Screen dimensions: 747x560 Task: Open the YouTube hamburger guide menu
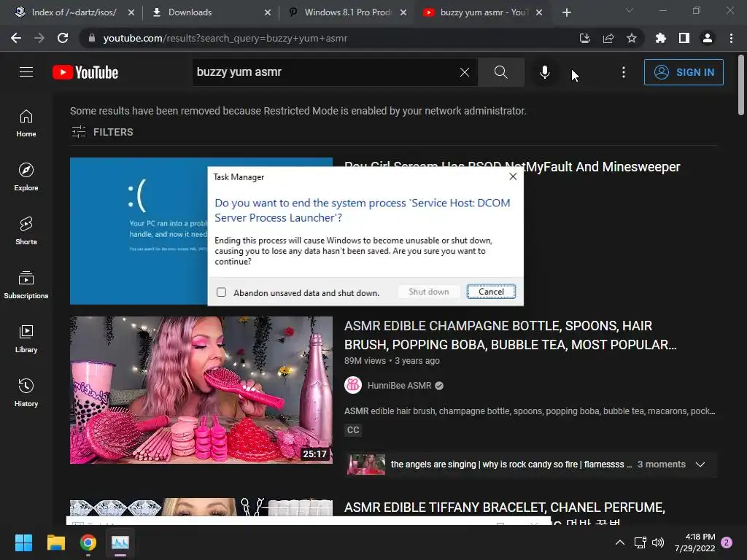coord(26,72)
